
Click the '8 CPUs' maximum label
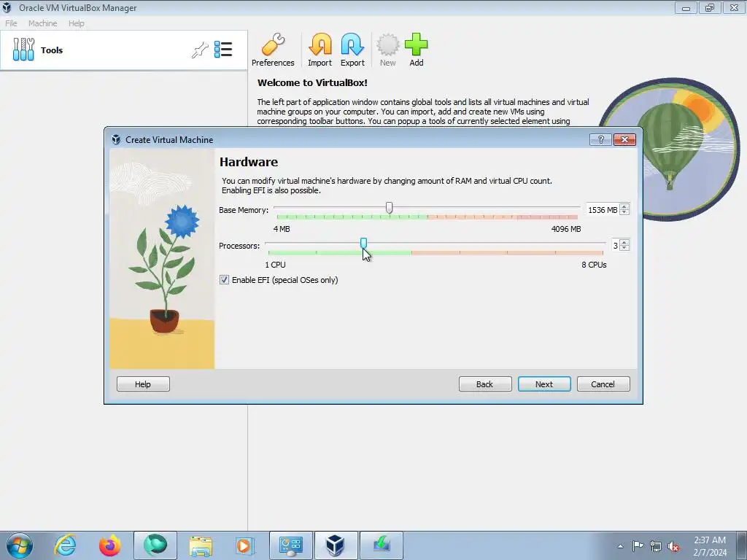click(594, 265)
